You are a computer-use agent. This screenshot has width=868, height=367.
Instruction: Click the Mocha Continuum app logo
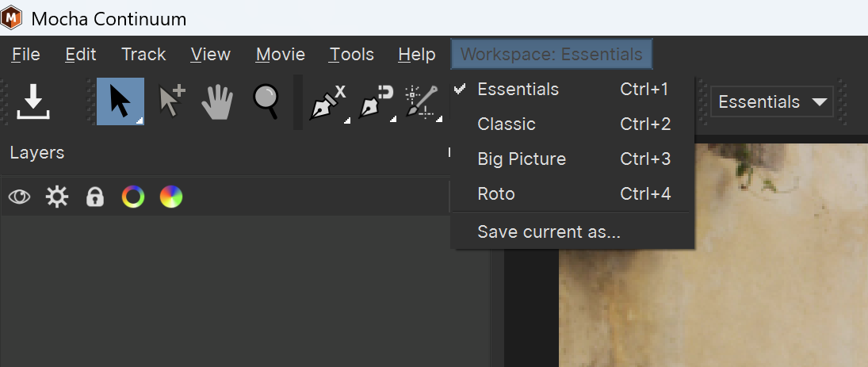click(11, 17)
